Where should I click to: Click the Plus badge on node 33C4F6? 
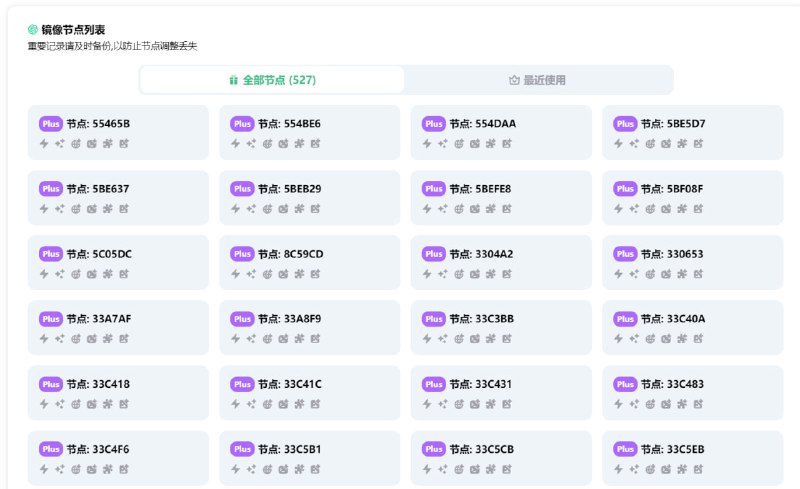pyautogui.click(x=51, y=449)
